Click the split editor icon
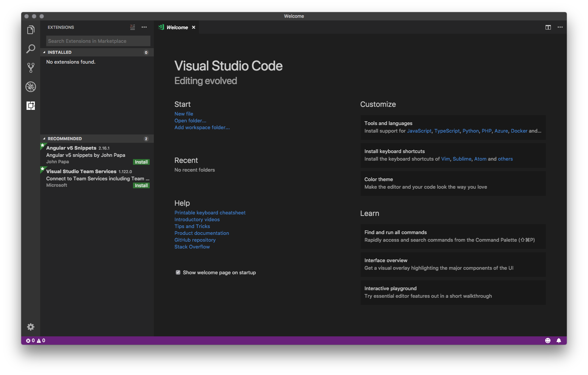The image size is (588, 375). (x=548, y=27)
